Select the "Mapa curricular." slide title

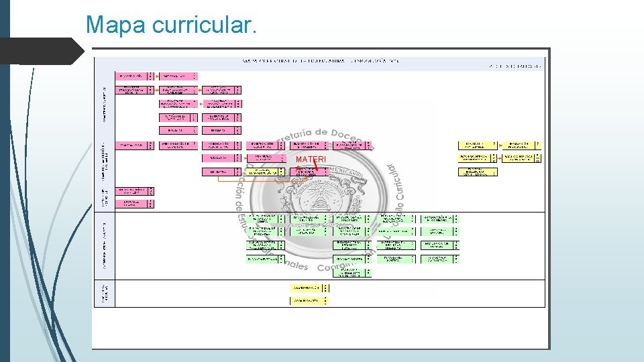point(171,25)
